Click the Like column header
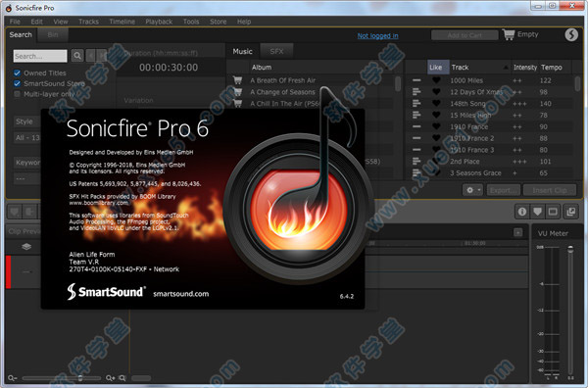Image resolution: width=588 pixels, height=388 pixels. click(438, 67)
